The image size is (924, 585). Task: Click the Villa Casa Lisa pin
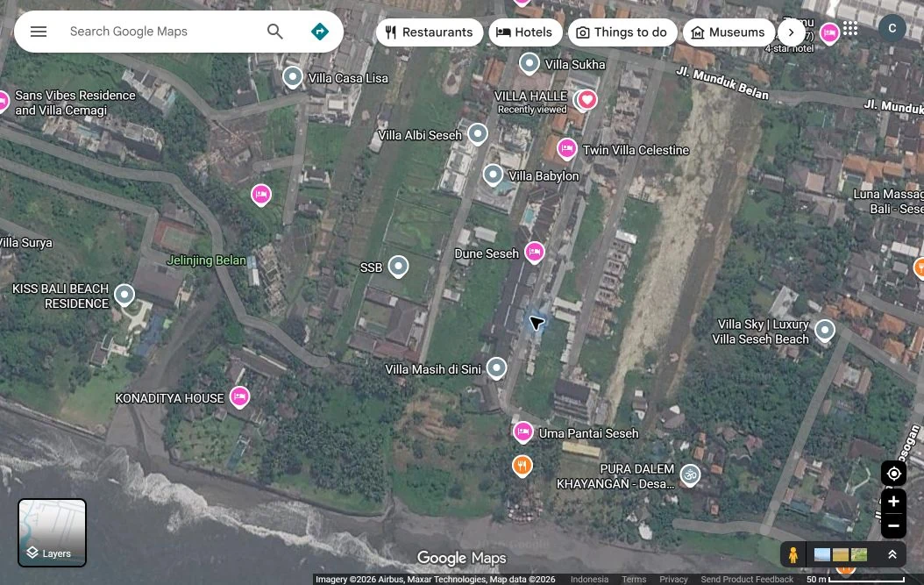[x=293, y=77]
